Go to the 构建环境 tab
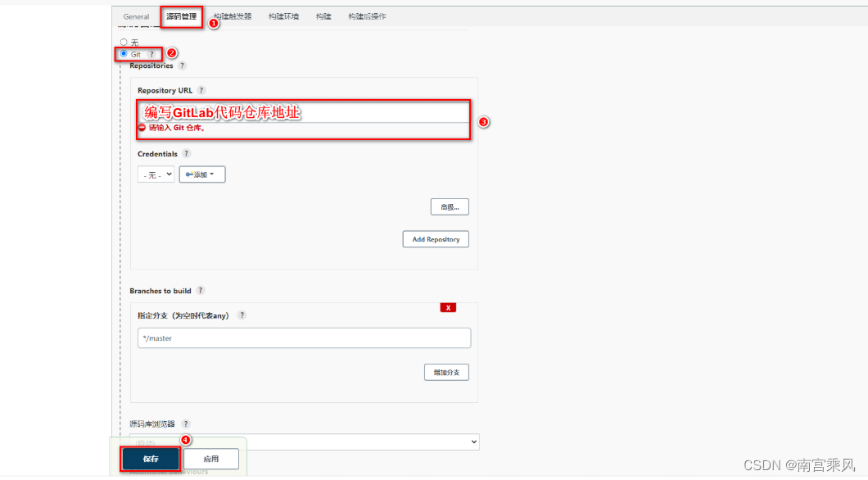This screenshot has height=480, width=868. click(x=283, y=16)
